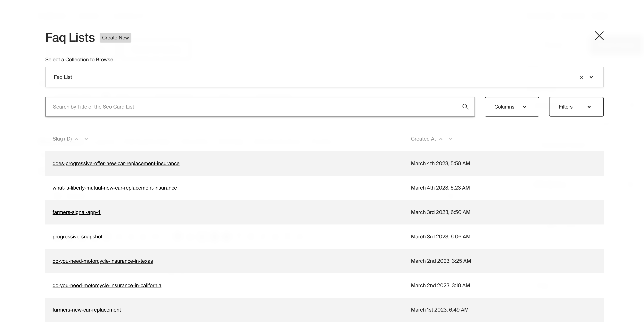The image size is (644, 326).
Task: Toggle ascending order for Slug (ID)
Action: coord(77,139)
